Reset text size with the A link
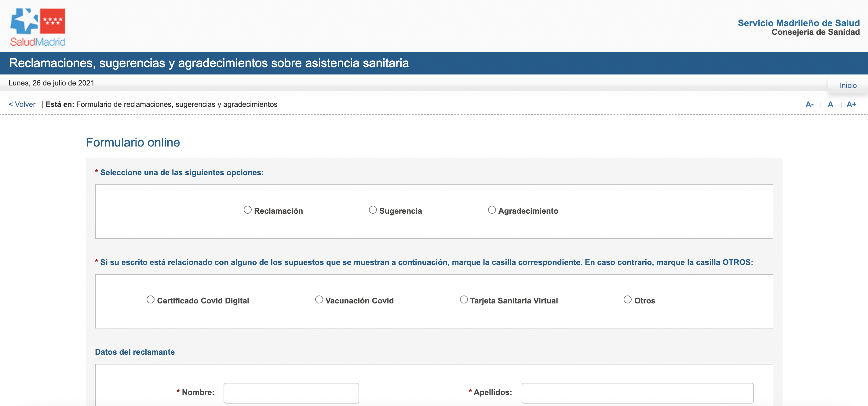Screen dimensions: 868x406 (830, 104)
